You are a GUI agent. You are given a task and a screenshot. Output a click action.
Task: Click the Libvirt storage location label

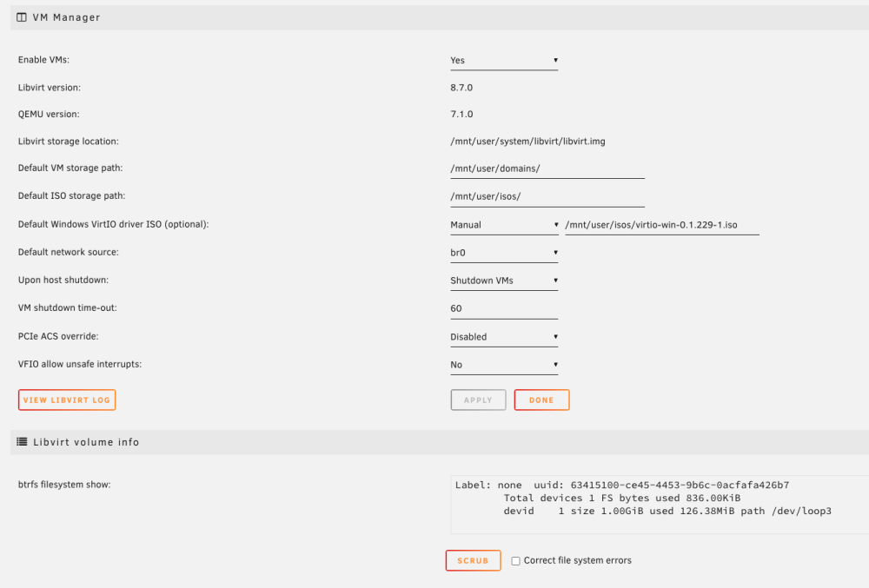click(x=68, y=142)
